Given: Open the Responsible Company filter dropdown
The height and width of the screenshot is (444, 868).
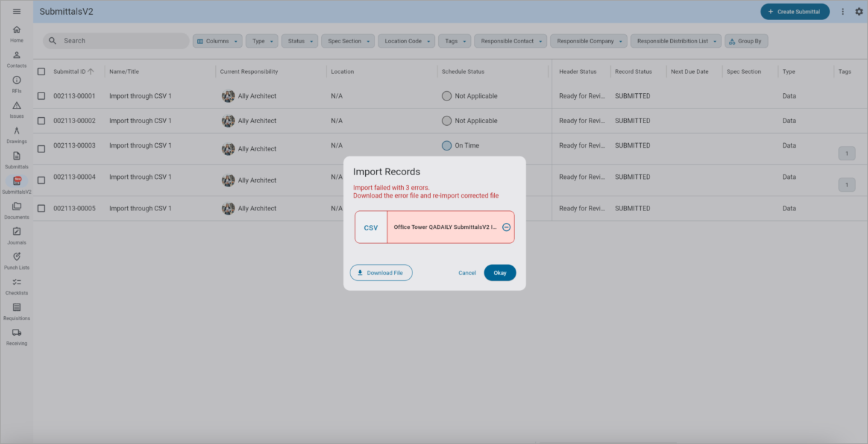Looking at the screenshot, I should pyautogui.click(x=589, y=41).
